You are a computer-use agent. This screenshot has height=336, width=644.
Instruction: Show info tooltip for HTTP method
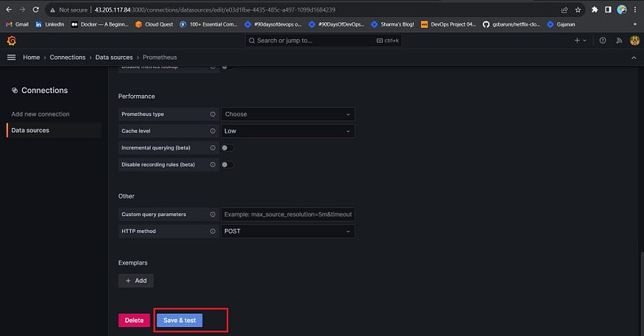pos(213,231)
